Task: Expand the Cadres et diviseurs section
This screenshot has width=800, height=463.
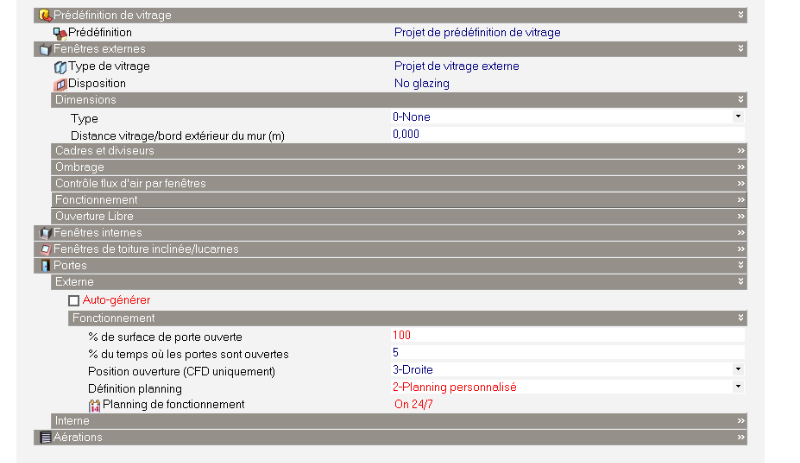Action: pyautogui.click(x=741, y=151)
